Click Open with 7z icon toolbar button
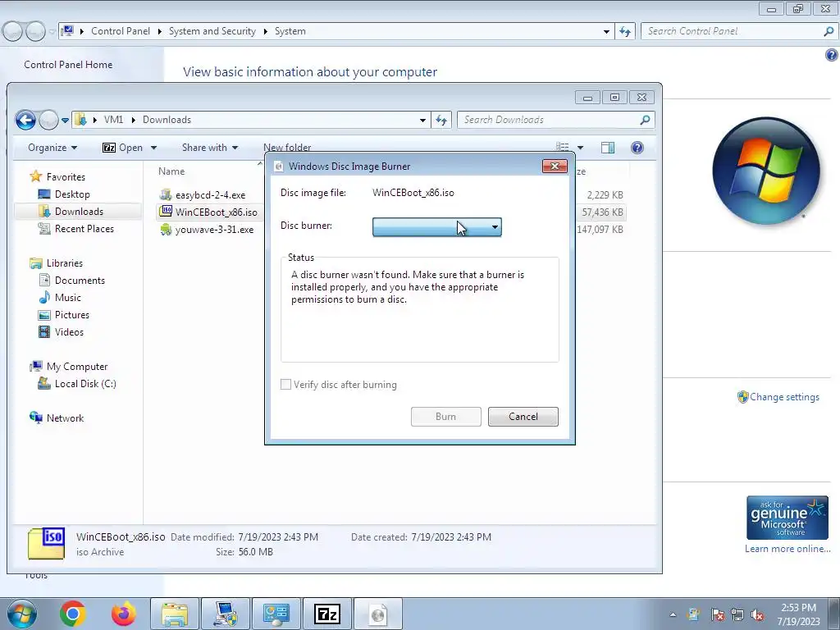Screen dimensions: 840x630 coord(123,148)
